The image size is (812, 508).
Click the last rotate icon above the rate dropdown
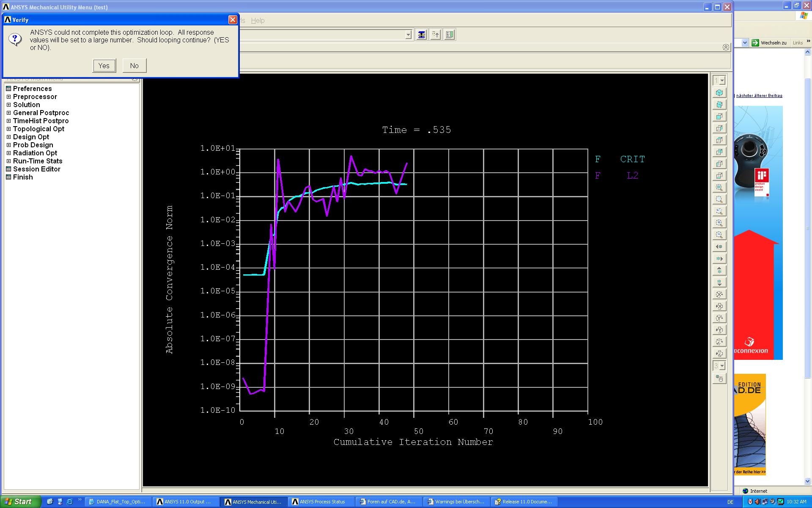click(719, 353)
